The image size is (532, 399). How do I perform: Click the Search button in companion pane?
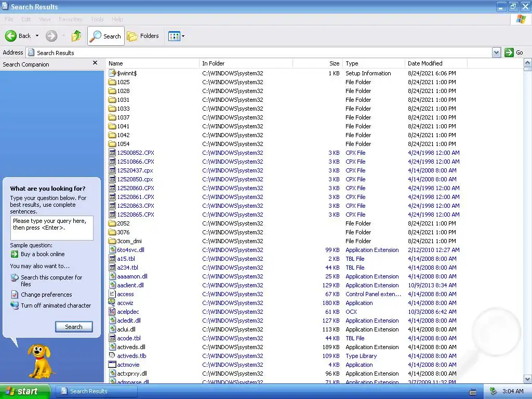(74, 327)
